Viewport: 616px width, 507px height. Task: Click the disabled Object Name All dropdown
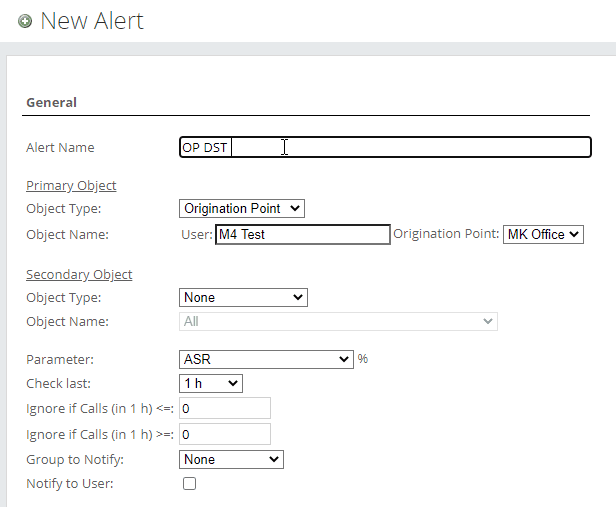pos(338,322)
